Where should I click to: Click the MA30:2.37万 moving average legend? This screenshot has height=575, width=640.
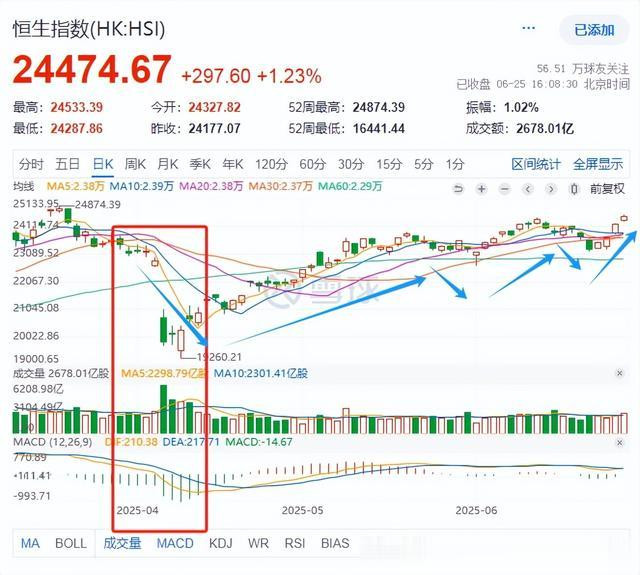click(280, 186)
